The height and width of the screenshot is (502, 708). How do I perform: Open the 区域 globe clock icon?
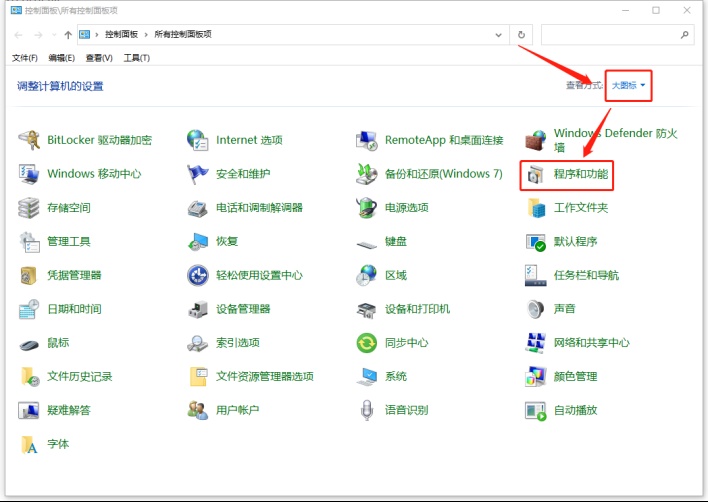coord(367,275)
